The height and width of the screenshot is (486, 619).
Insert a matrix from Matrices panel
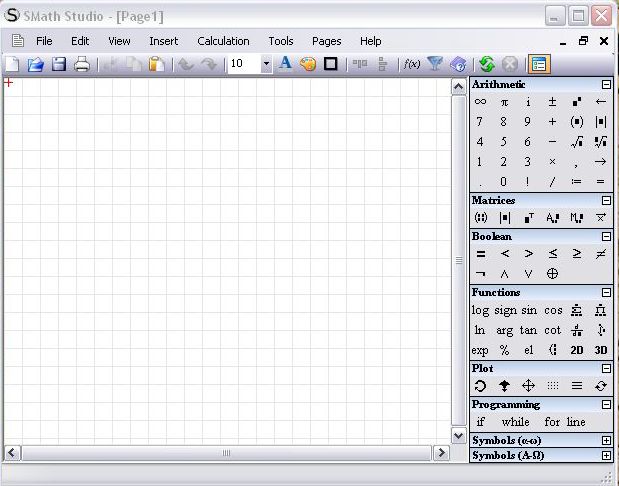coord(480,218)
